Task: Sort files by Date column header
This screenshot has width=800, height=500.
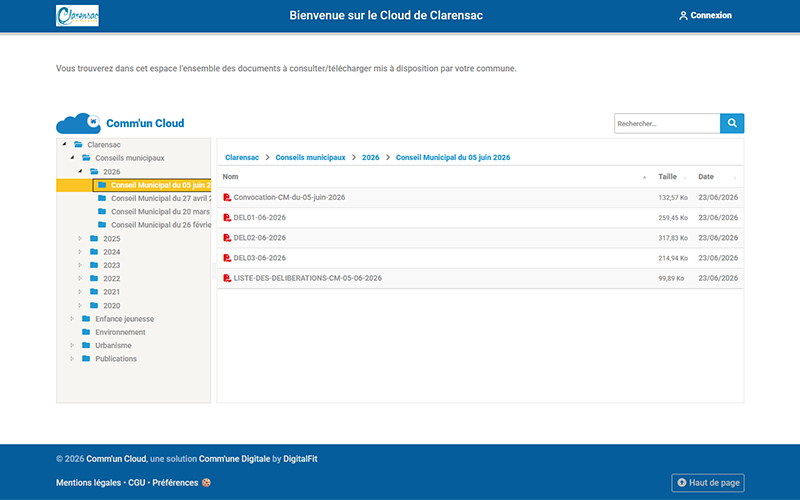Action: click(x=706, y=177)
